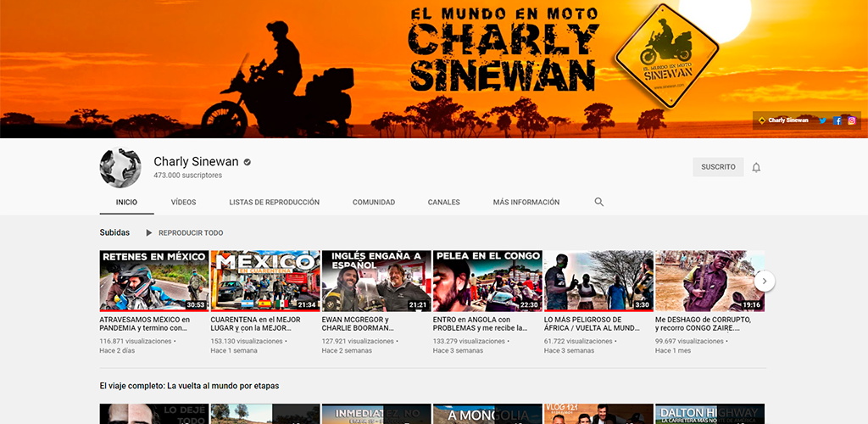
Task: Click title Me deshago de corrupto
Action: pyautogui.click(x=703, y=324)
